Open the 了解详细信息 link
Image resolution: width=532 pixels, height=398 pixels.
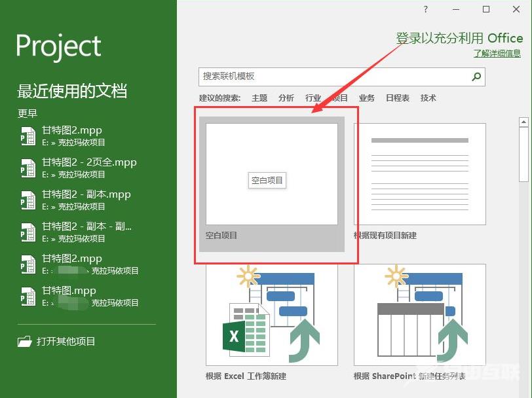(497, 53)
